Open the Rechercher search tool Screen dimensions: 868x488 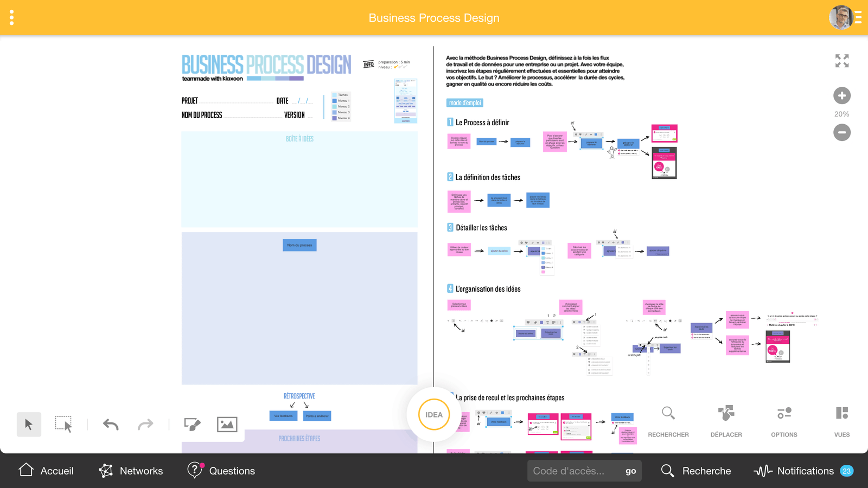(668, 420)
